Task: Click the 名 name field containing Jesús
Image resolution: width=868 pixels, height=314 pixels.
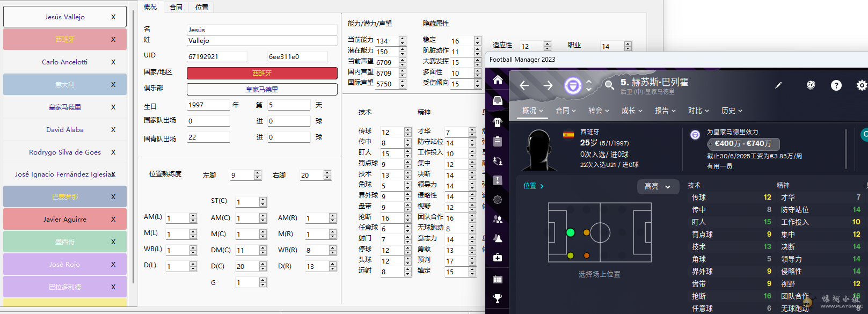Action: coord(262,30)
